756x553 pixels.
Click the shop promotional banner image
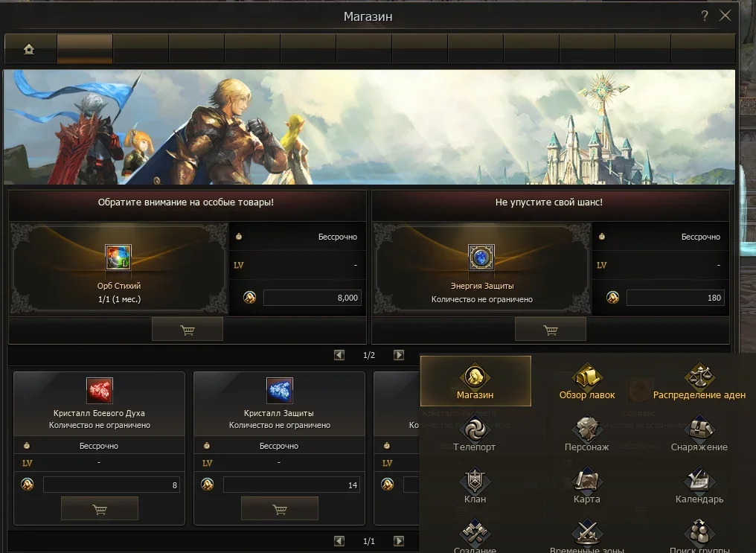[369, 127]
